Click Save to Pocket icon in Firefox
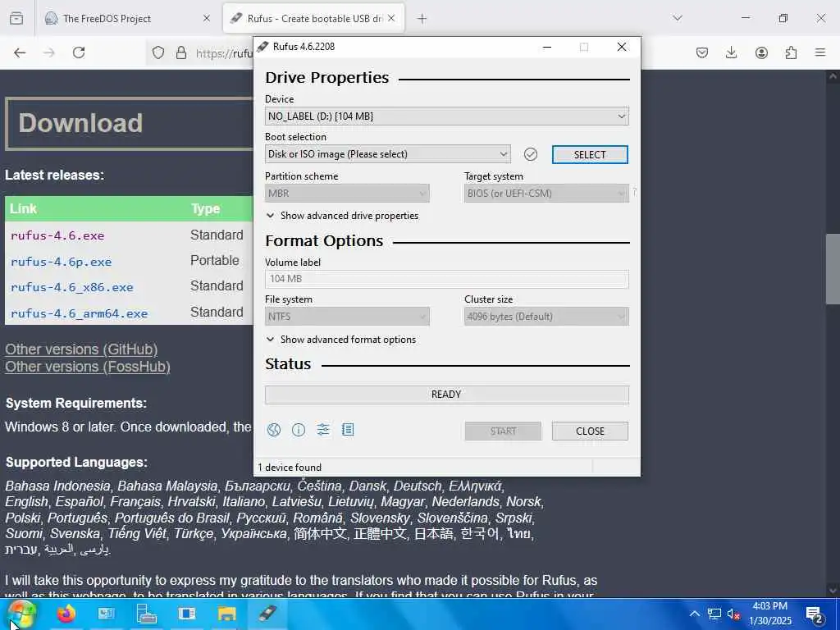 702,52
